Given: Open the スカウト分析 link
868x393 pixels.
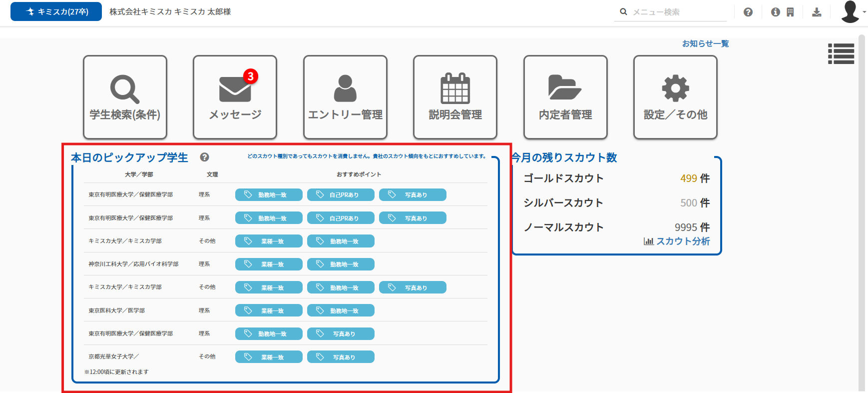Looking at the screenshot, I should click(677, 241).
